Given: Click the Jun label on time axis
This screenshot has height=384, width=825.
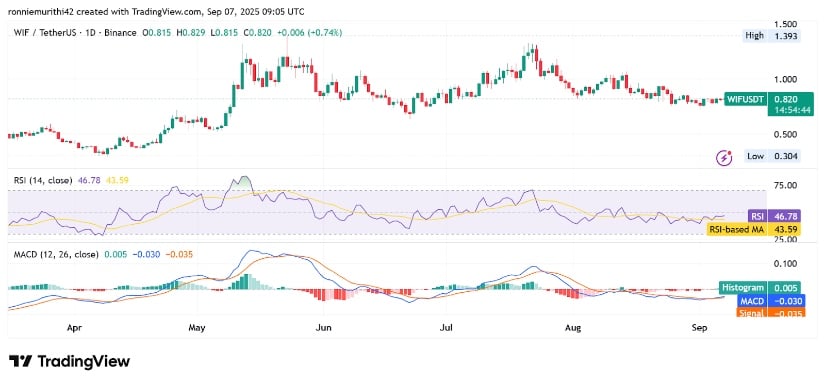Looking at the screenshot, I should (324, 328).
